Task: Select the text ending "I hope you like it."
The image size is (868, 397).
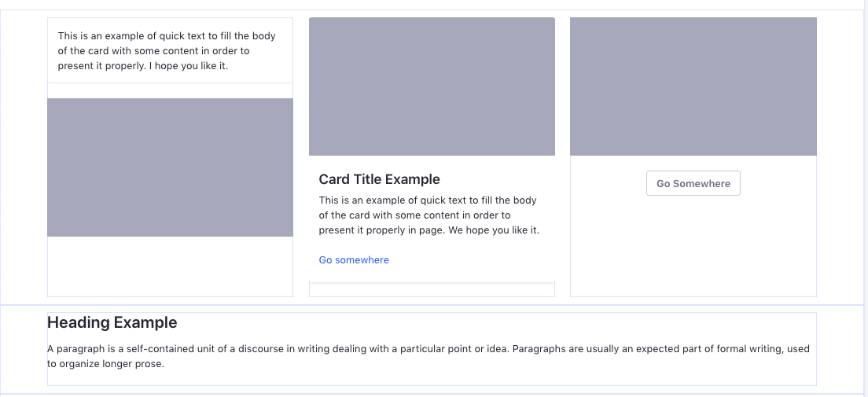Action: tap(167, 51)
